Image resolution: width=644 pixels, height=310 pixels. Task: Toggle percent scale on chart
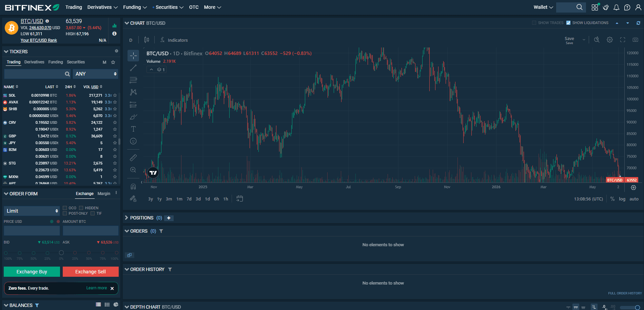[x=612, y=199]
